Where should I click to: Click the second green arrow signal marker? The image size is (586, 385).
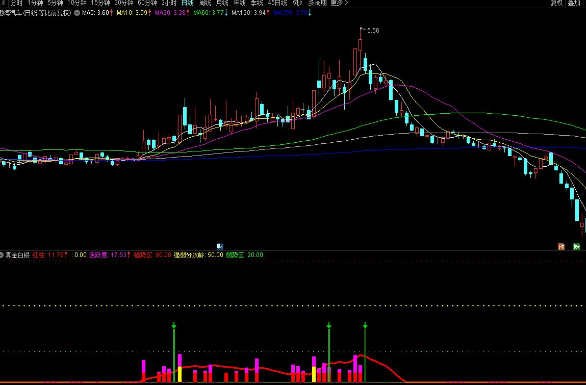coord(329,326)
